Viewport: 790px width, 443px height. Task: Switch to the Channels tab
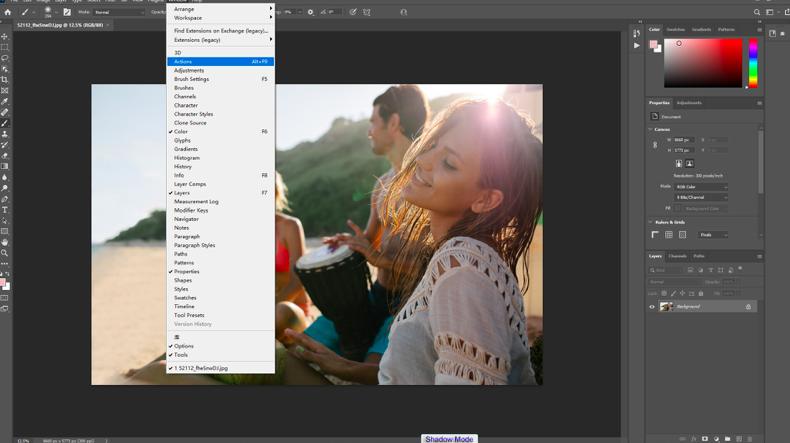pyautogui.click(x=677, y=256)
